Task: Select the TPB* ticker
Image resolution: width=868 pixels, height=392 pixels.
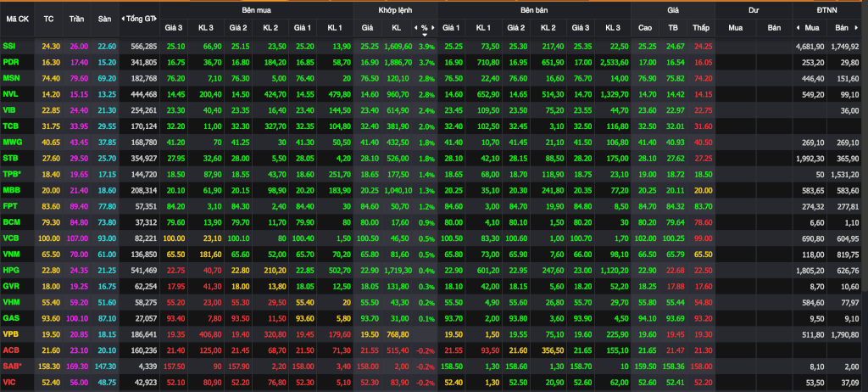Action: (12, 174)
